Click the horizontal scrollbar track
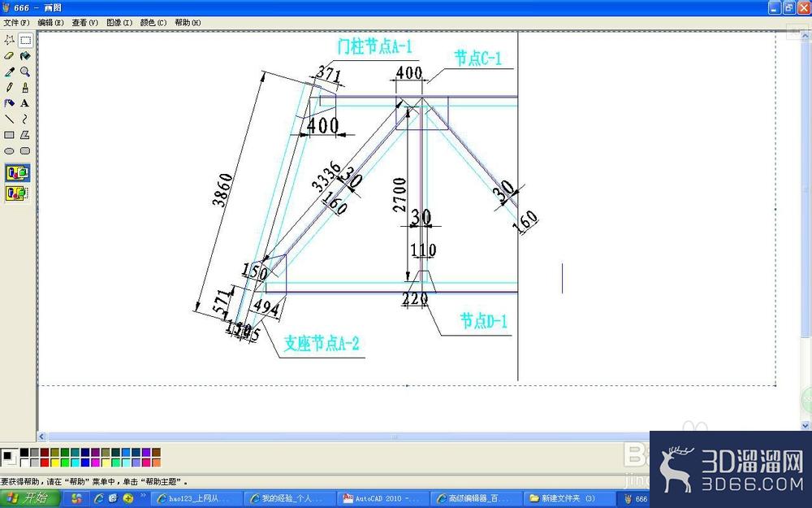The height and width of the screenshot is (508, 812). pyautogui.click(x=394, y=437)
